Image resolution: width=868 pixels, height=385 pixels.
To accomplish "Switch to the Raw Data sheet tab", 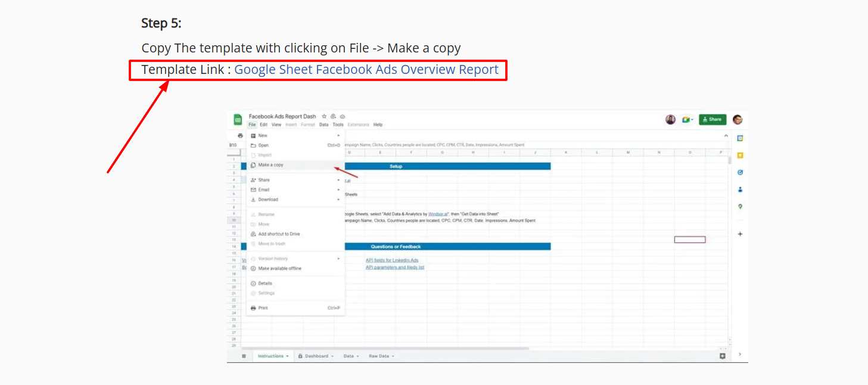I will (x=379, y=356).
